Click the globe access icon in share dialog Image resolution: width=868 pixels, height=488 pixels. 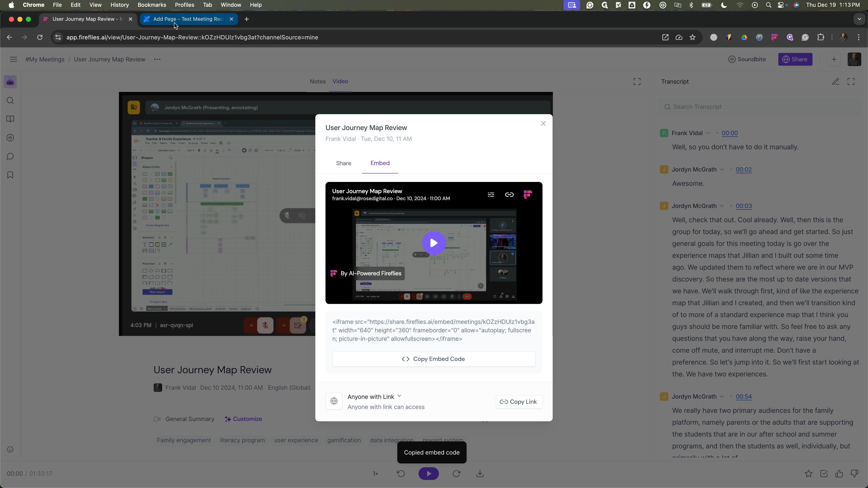(x=334, y=401)
